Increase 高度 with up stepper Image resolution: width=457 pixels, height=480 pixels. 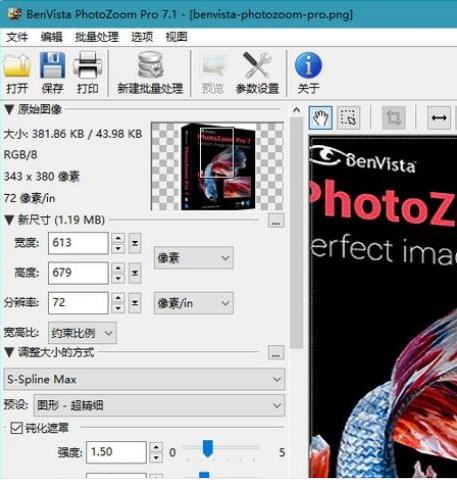(118, 268)
